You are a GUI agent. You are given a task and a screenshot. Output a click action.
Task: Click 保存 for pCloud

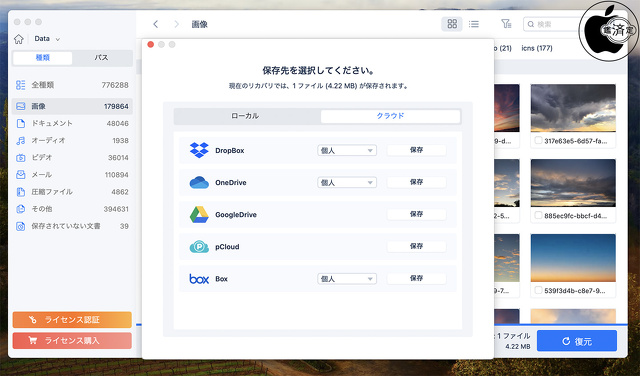[x=416, y=246]
